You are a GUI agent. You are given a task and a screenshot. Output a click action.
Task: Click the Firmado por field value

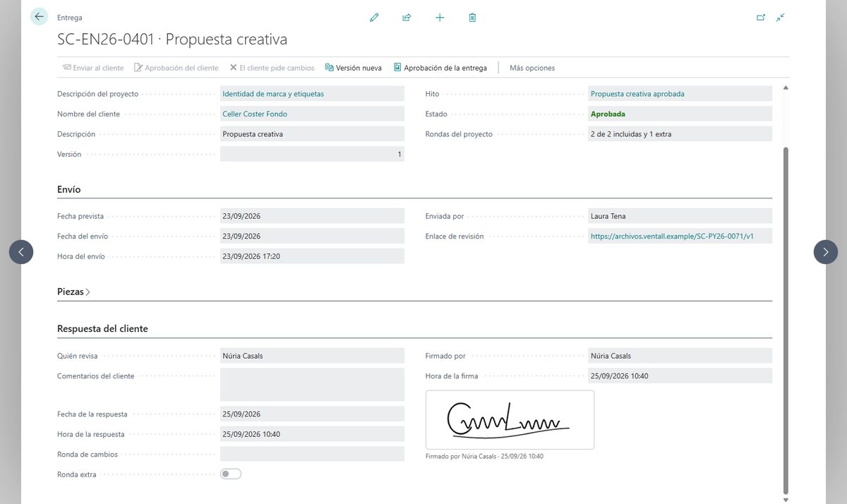(x=680, y=356)
